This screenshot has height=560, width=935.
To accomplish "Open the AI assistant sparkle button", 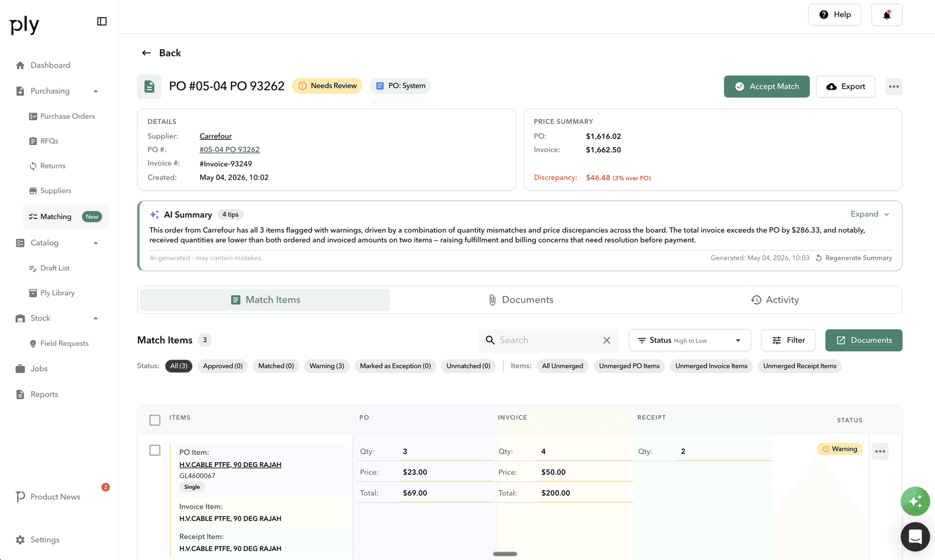I will pyautogui.click(x=915, y=501).
